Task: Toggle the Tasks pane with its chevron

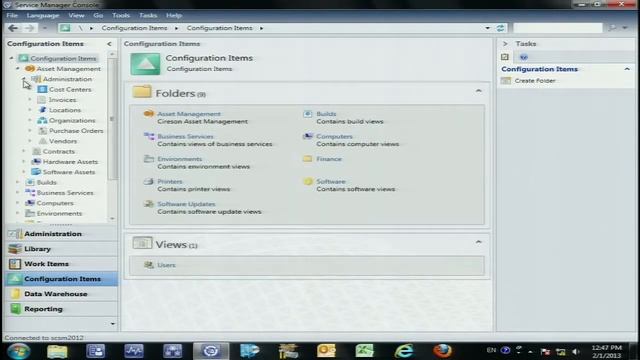Action: pos(505,44)
